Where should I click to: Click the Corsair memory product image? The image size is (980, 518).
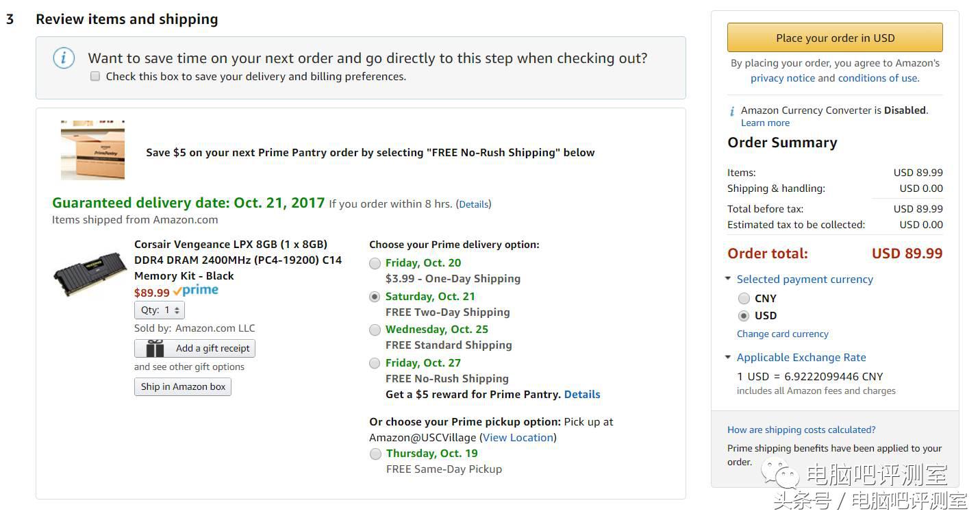pyautogui.click(x=90, y=273)
